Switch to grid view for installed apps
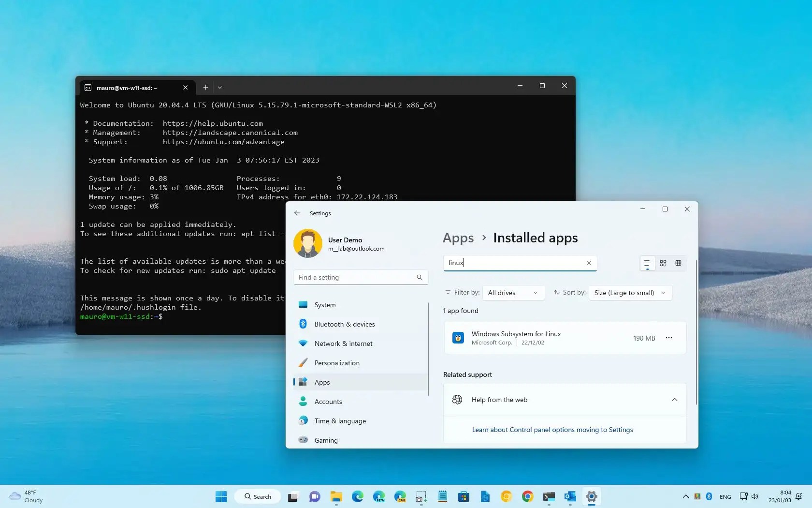This screenshot has width=812, height=508. 663,263
